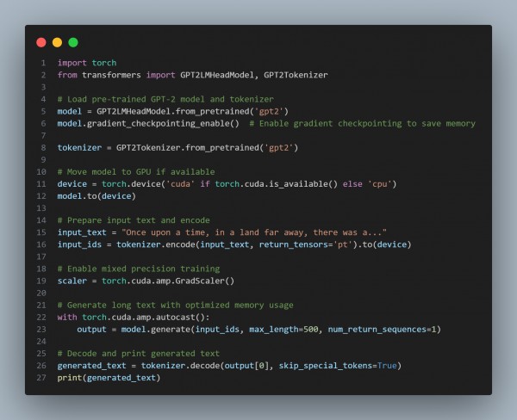Click the 'Once upon a time' string
The image size is (517, 420).
coord(254,232)
